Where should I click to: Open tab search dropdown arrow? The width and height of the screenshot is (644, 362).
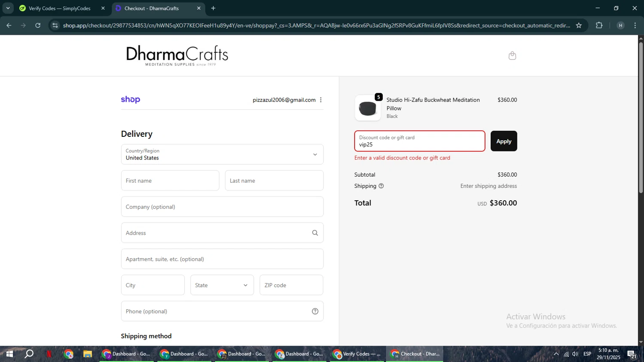8,8
